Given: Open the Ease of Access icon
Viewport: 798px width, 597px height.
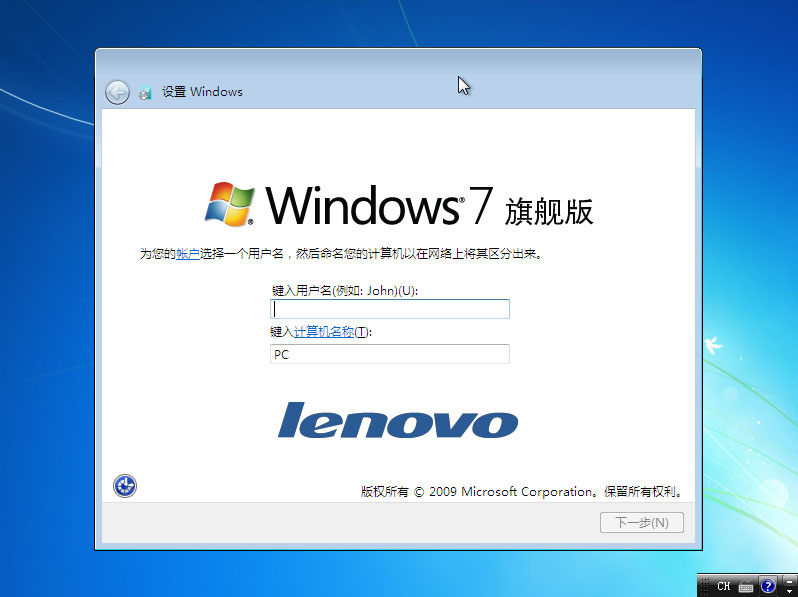Looking at the screenshot, I should [x=125, y=486].
